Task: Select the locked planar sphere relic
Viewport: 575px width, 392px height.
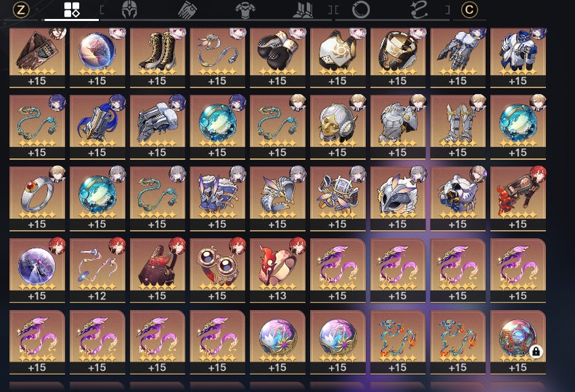Action: click(x=518, y=342)
